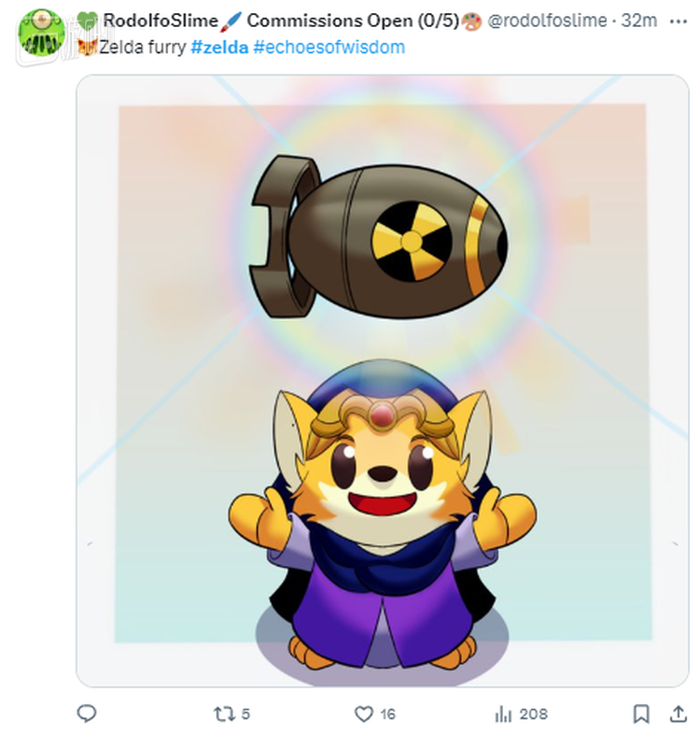
Task: Open the #echoesofwisdom hashtag
Action: pyautogui.click(x=329, y=47)
